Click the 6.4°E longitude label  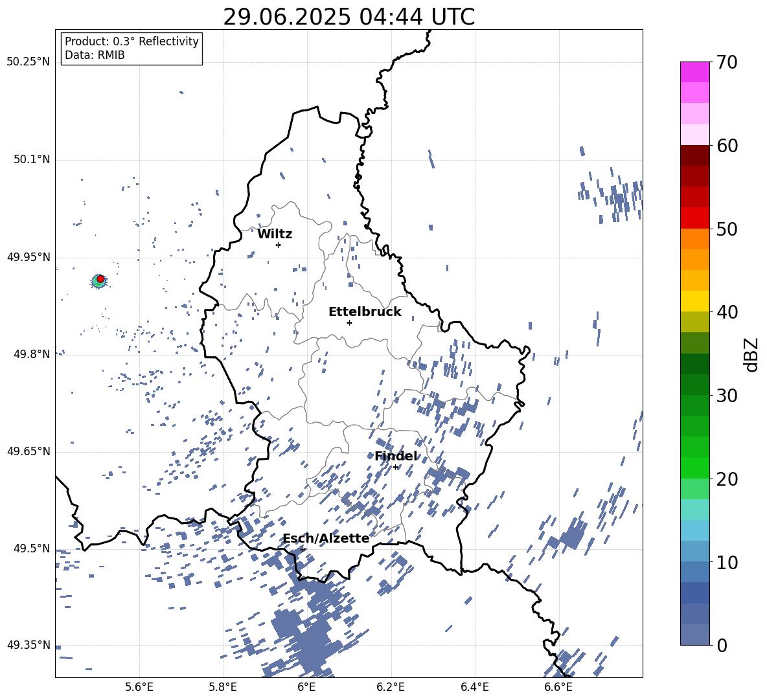tap(474, 687)
